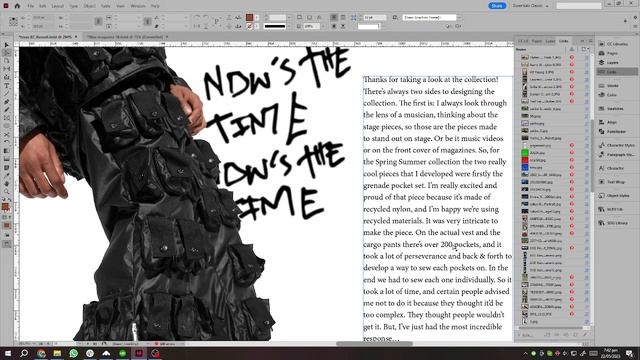This screenshot has width=640, height=360.
Task: Switch to the second document tab marked Converted
Action: point(125,37)
